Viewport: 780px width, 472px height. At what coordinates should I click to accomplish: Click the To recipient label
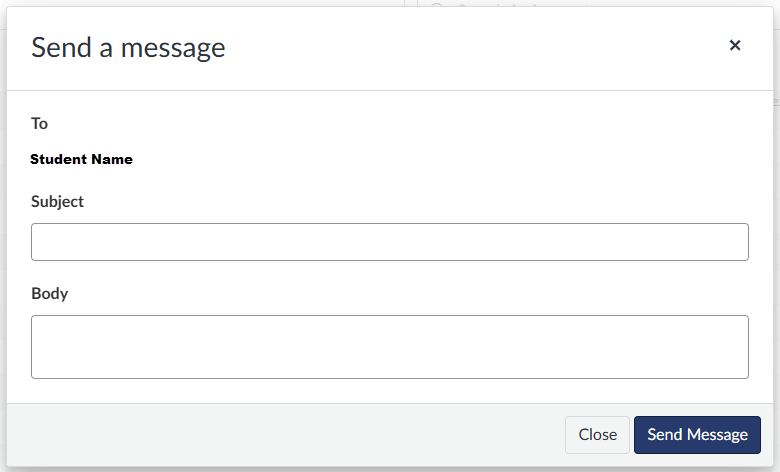[x=39, y=123]
